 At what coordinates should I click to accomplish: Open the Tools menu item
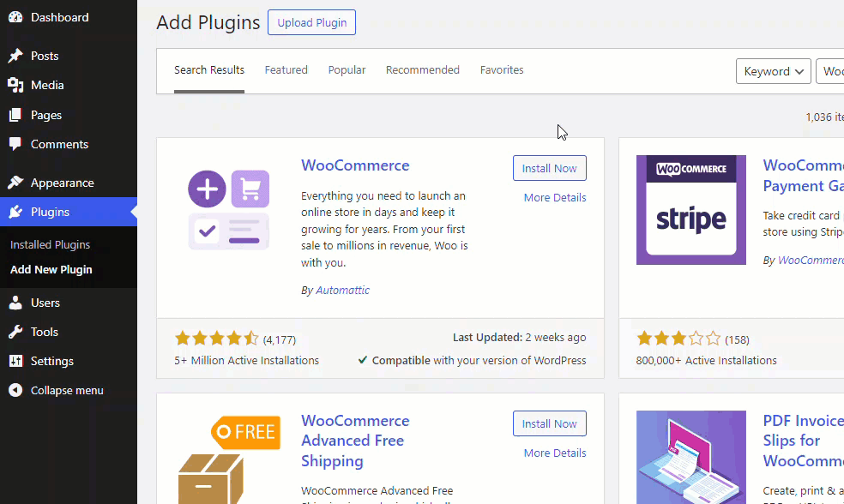[69, 332]
